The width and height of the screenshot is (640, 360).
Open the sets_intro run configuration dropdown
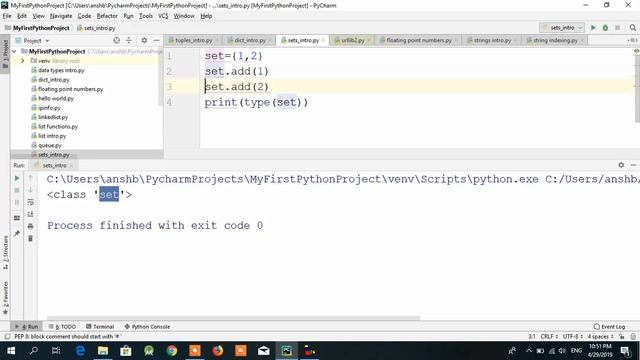click(562, 28)
